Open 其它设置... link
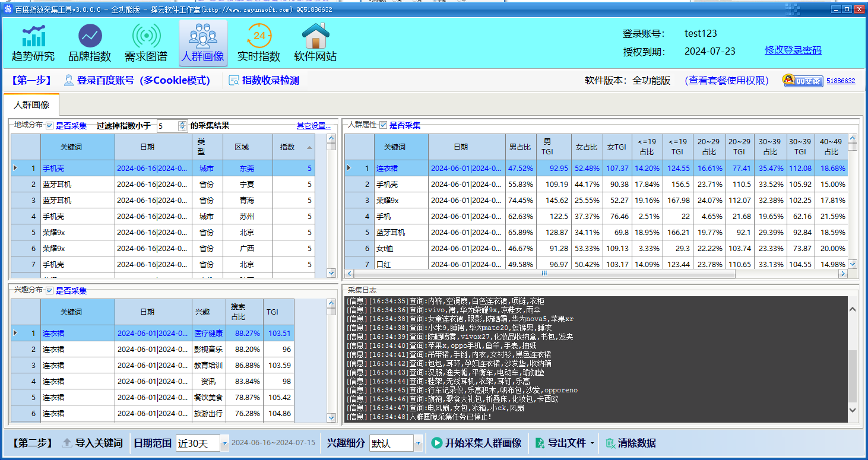Screen dimensions: 868x460 pyautogui.click(x=313, y=126)
